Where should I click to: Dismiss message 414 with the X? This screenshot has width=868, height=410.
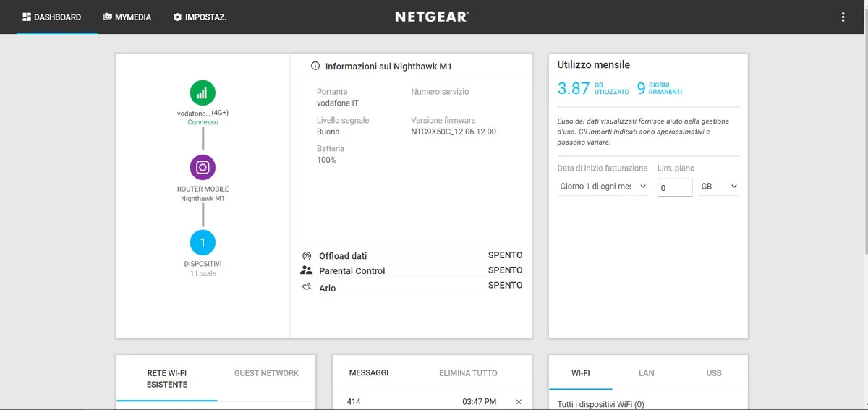tap(519, 402)
